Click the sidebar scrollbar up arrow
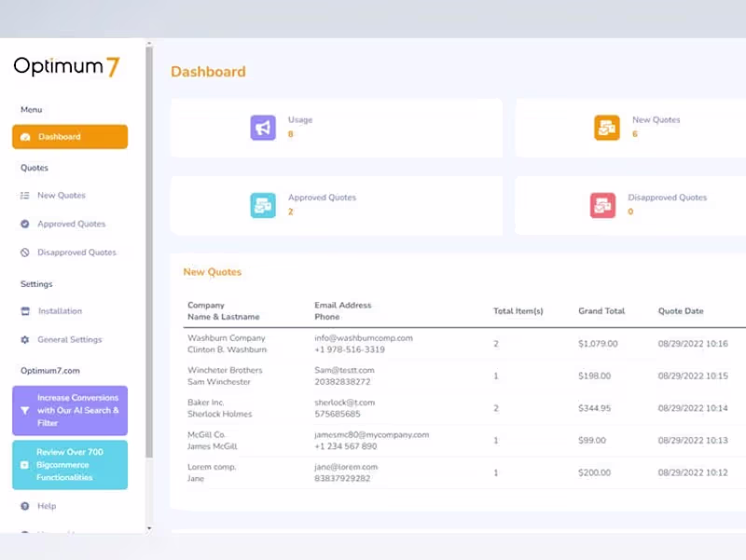This screenshot has height=560, width=746. pos(149,44)
